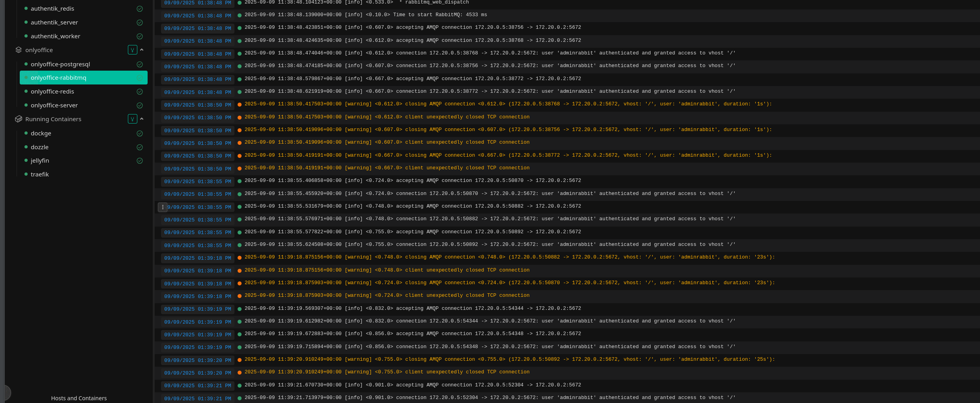980x403 pixels.
Task: Click the 01:39:18 PM timestamp of first warning
Action: pyautogui.click(x=198, y=258)
